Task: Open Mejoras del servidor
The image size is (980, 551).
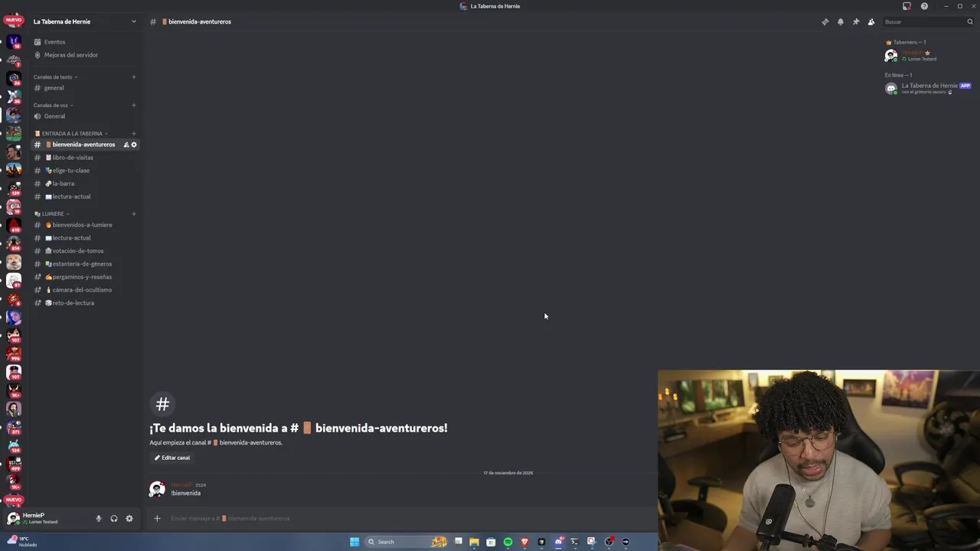Action: (x=84, y=55)
